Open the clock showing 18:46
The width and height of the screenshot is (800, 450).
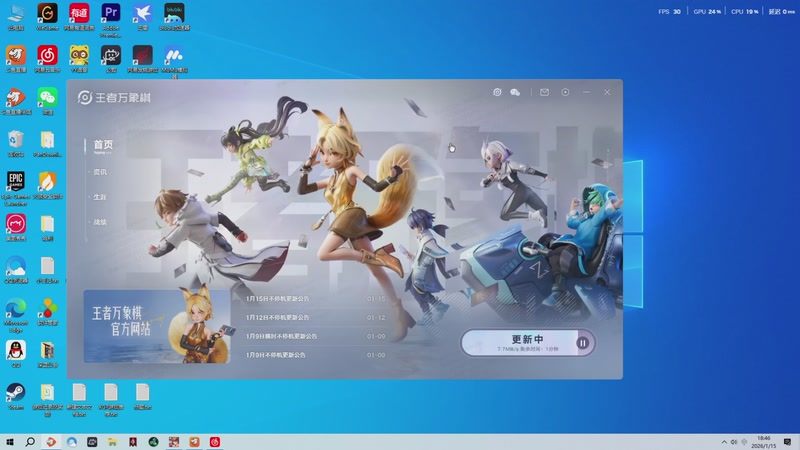click(764, 442)
